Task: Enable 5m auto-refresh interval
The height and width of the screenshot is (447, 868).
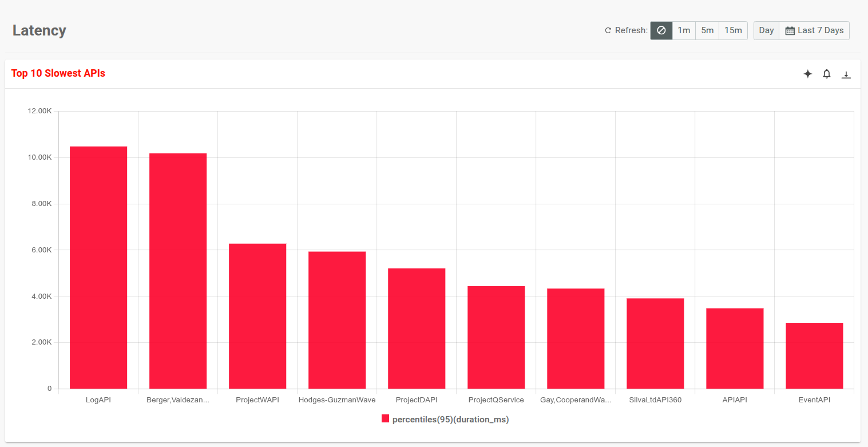Action: [x=707, y=30]
